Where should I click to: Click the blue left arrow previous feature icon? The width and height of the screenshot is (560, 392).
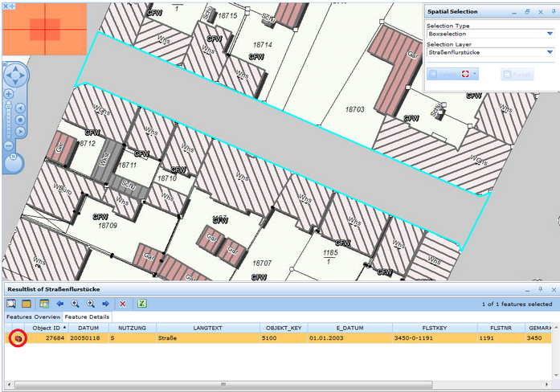pyautogui.click(x=60, y=304)
